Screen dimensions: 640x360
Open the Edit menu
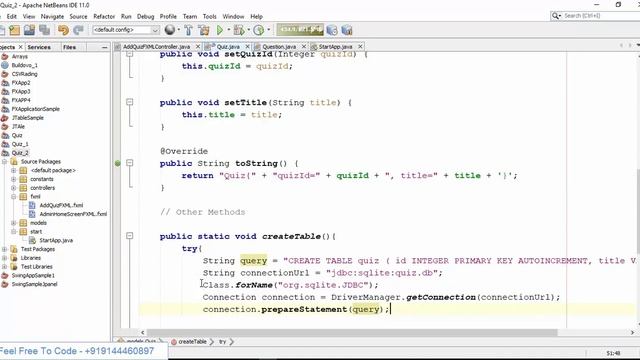(11, 16)
